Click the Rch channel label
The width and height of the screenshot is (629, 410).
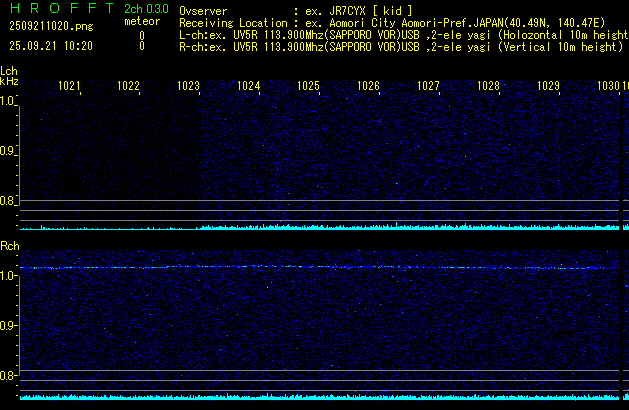9,245
